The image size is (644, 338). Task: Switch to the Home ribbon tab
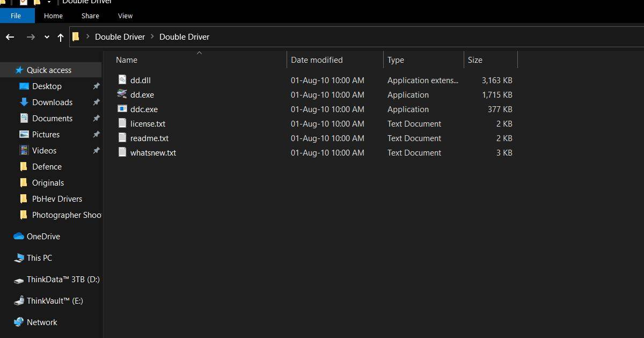[53, 16]
